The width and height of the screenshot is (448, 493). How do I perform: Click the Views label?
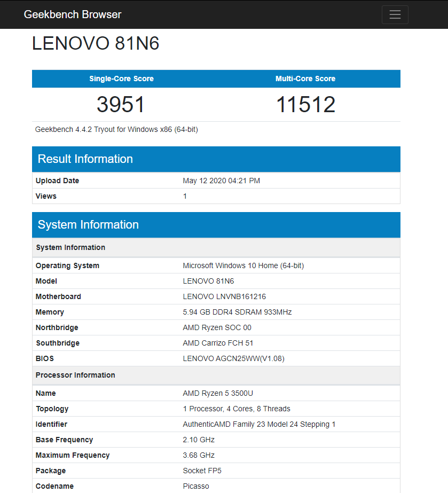(x=46, y=196)
